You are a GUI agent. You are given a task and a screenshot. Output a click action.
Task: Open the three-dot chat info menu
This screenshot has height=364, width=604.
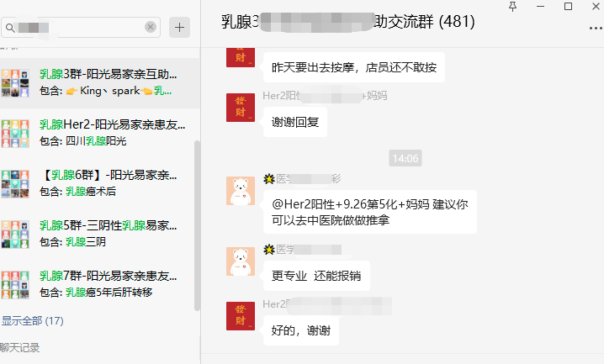[x=596, y=28]
